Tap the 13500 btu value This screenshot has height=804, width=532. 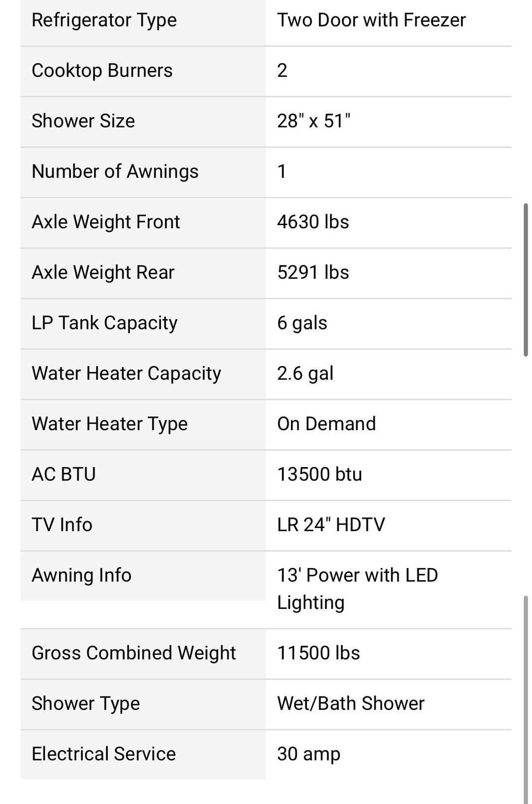(319, 474)
